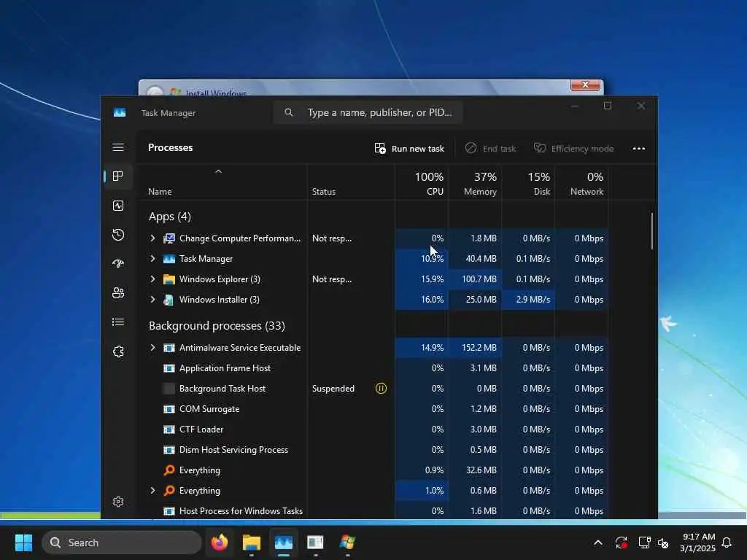This screenshot has width=747, height=560.
Task: Click the taskbar Search box
Action: click(x=122, y=542)
